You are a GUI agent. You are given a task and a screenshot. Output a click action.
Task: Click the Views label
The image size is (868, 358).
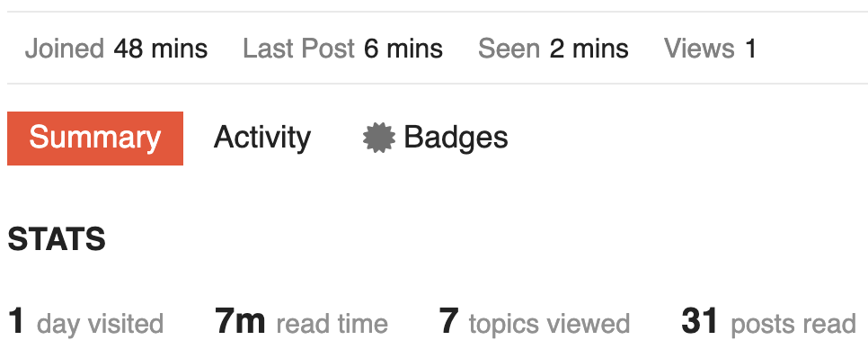click(700, 49)
